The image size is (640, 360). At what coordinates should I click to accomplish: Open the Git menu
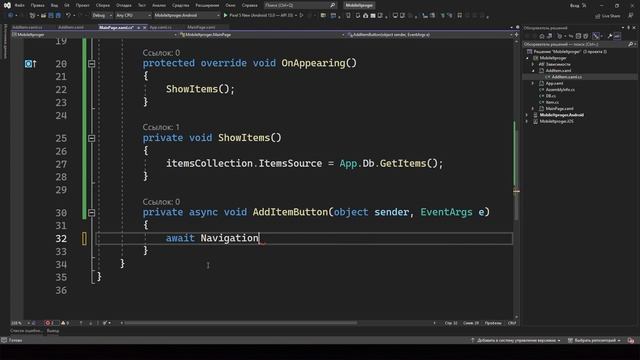67,5
